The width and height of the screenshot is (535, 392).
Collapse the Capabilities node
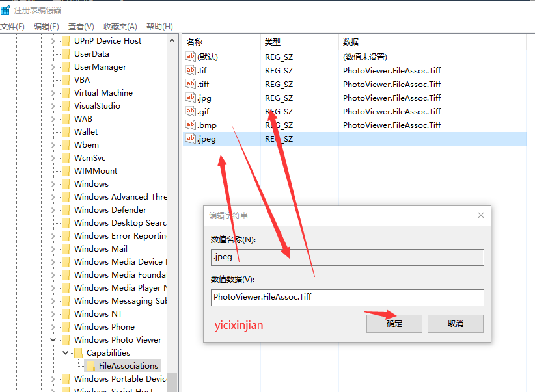pos(65,352)
